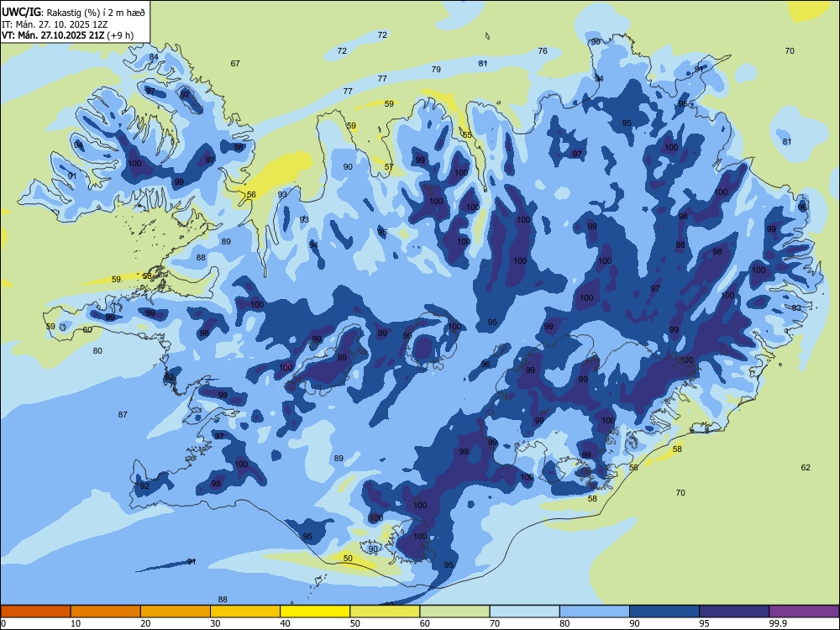Viewport: 840px width, 630px height.
Task: Click the 99.9 label on the legend
Action: 778,623
